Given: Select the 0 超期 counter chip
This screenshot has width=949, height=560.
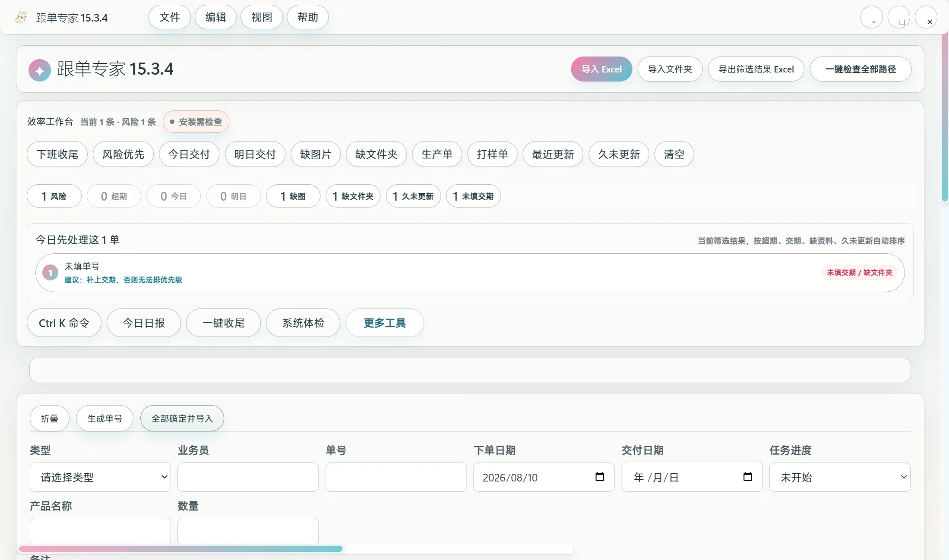Looking at the screenshot, I should (114, 196).
